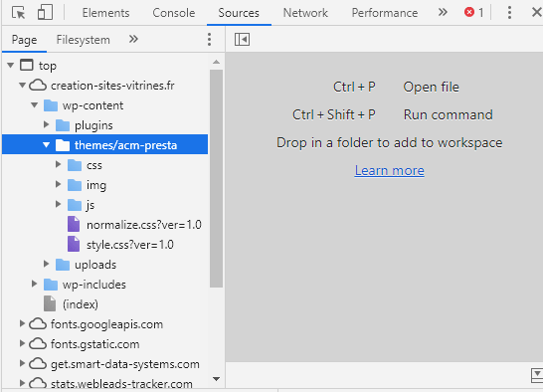Select the Page navigator tab

24,40
